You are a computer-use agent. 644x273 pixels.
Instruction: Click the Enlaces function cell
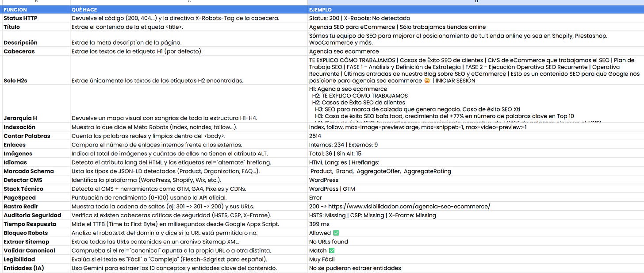click(35, 145)
